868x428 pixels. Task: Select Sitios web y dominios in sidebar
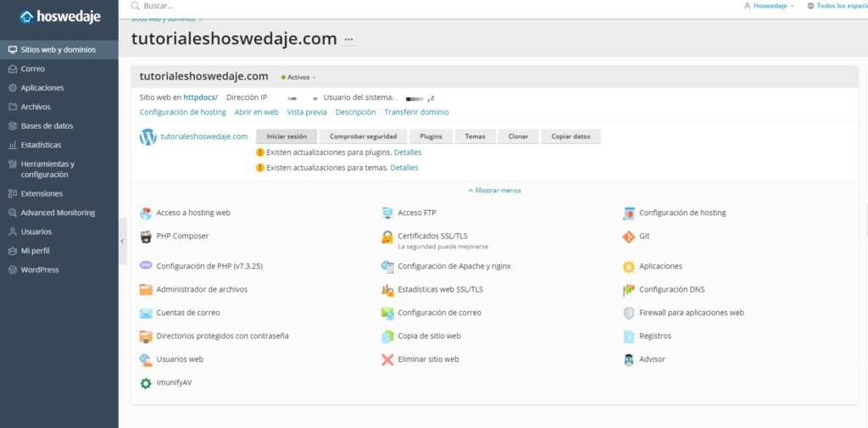tap(58, 50)
